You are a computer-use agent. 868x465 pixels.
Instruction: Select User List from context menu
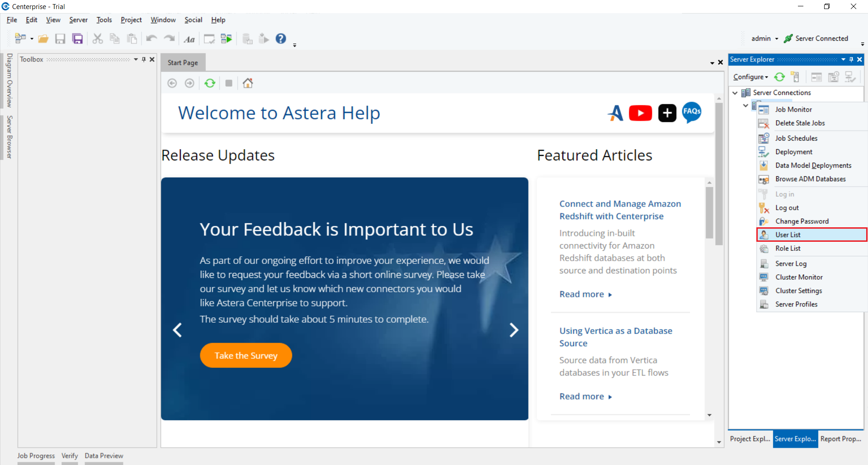[x=788, y=235]
